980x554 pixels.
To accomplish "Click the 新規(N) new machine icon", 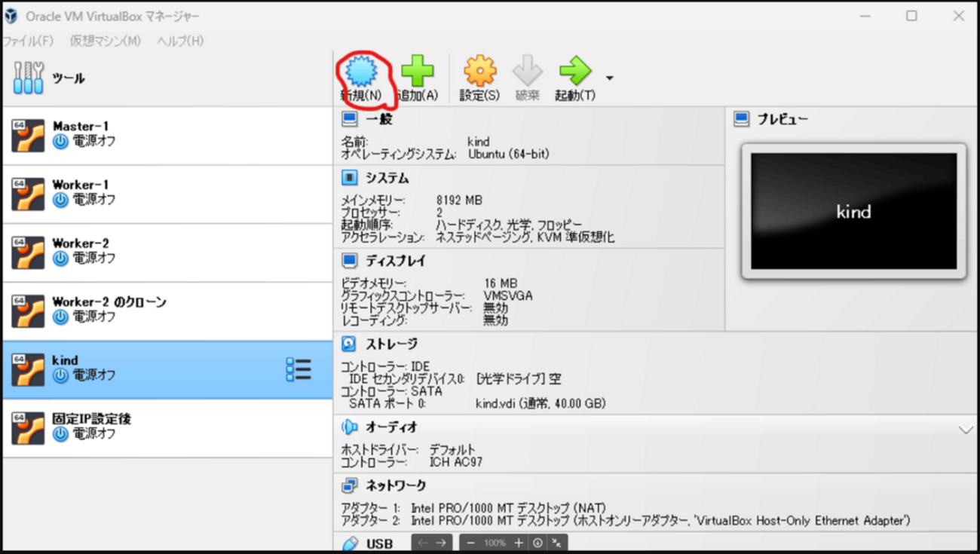I will pyautogui.click(x=362, y=72).
